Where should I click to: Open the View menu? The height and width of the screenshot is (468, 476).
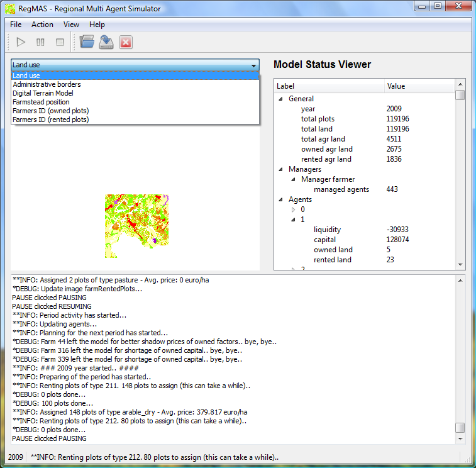tap(71, 25)
